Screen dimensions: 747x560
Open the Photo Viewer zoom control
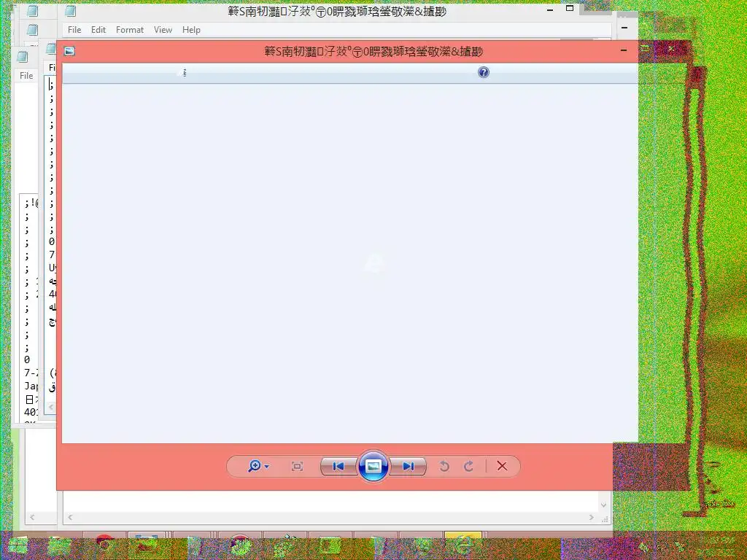pos(258,466)
